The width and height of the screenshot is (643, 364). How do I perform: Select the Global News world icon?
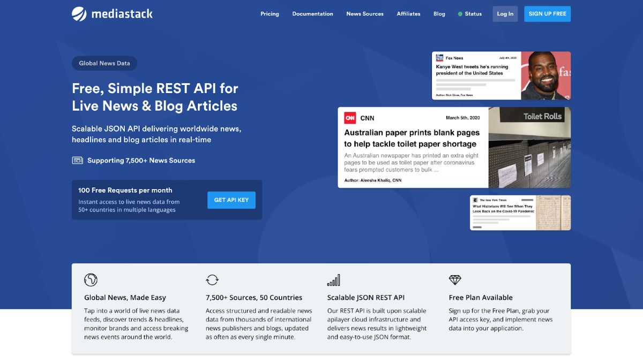tap(91, 279)
